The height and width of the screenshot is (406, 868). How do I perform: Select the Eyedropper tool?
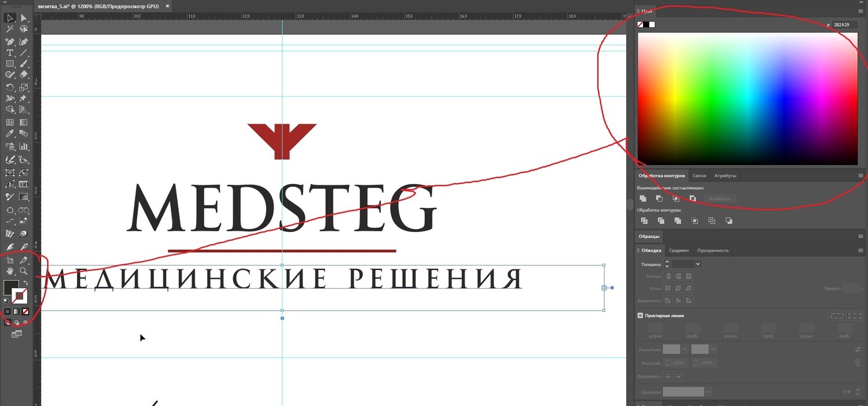click(x=10, y=134)
